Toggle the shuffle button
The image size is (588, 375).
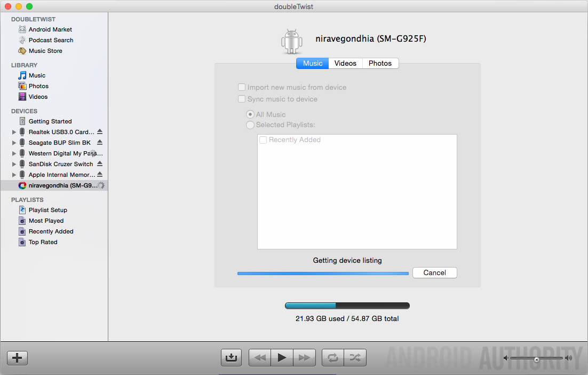355,357
